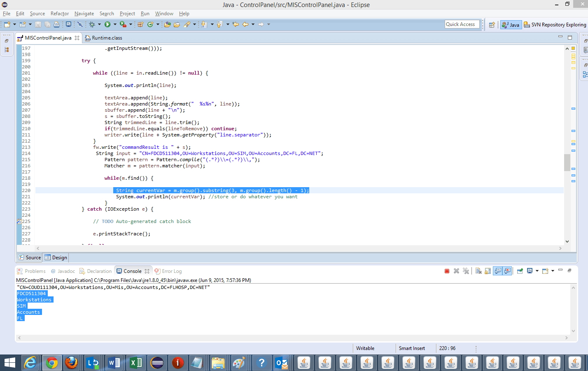
Task: Click the Forward navigation arrow
Action: [261, 24]
